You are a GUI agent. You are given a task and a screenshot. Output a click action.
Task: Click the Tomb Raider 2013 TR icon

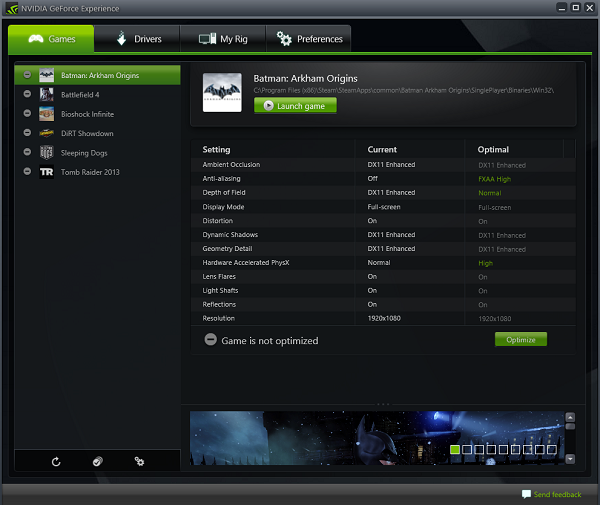(46, 172)
